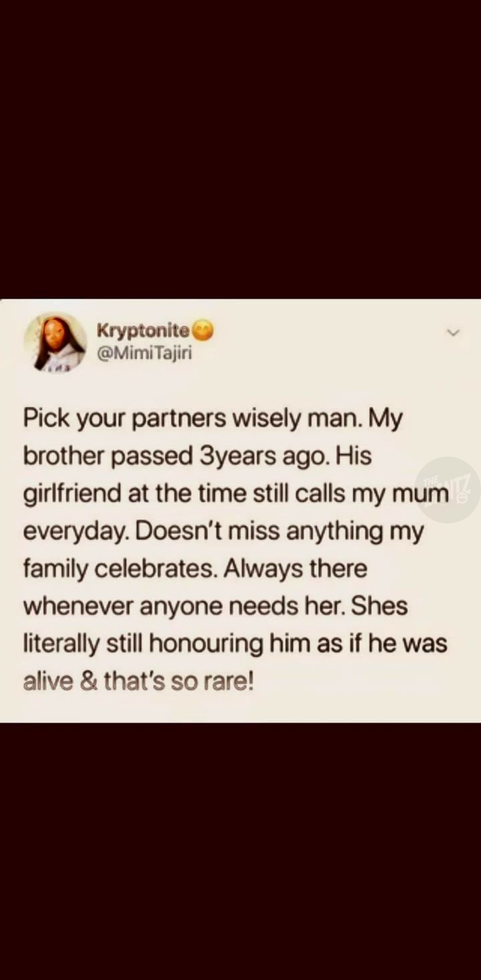Viewport: 481px width, 980px height.
Task: Click the Kryptonite display name
Action: [x=143, y=331]
